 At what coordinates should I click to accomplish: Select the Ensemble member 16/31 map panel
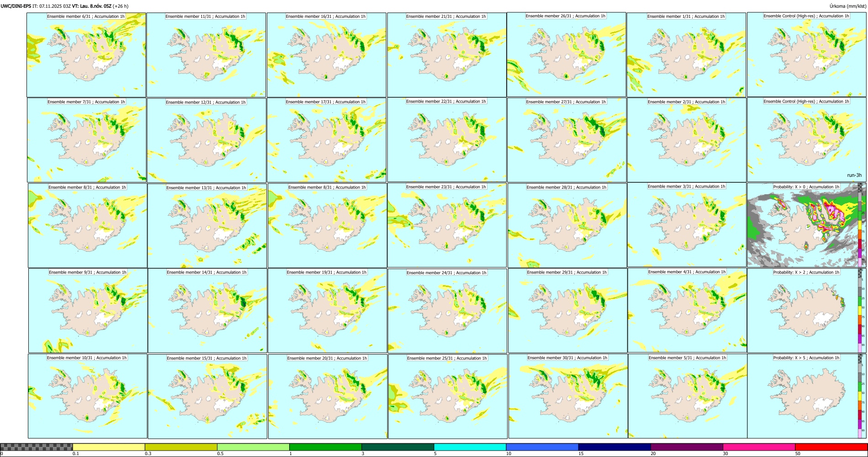[327, 55]
